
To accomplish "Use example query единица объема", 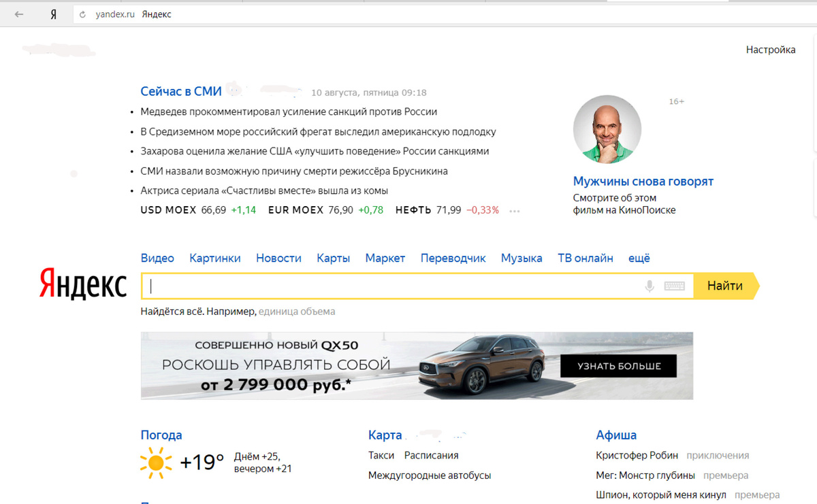I will coord(297,312).
